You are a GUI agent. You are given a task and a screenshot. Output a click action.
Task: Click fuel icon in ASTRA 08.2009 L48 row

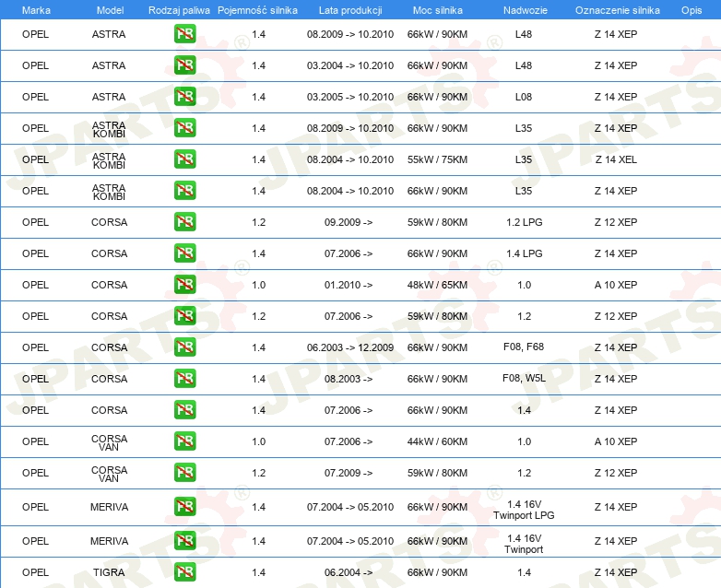point(184,34)
